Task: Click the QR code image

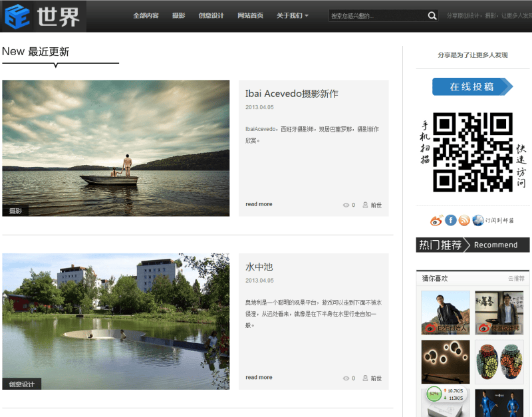Action: pyautogui.click(x=473, y=152)
